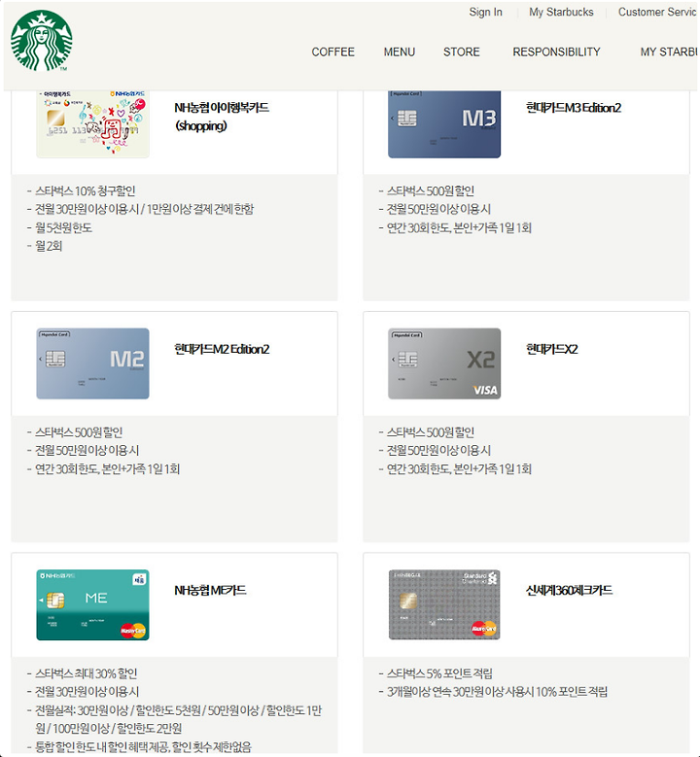Go to the STORE section

click(x=462, y=52)
